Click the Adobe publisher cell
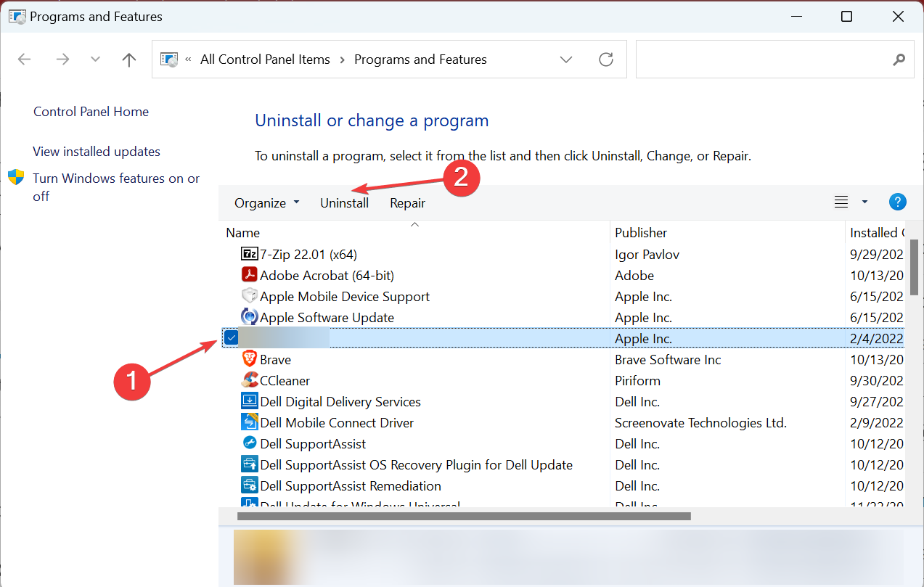The width and height of the screenshot is (924, 587). (x=634, y=275)
